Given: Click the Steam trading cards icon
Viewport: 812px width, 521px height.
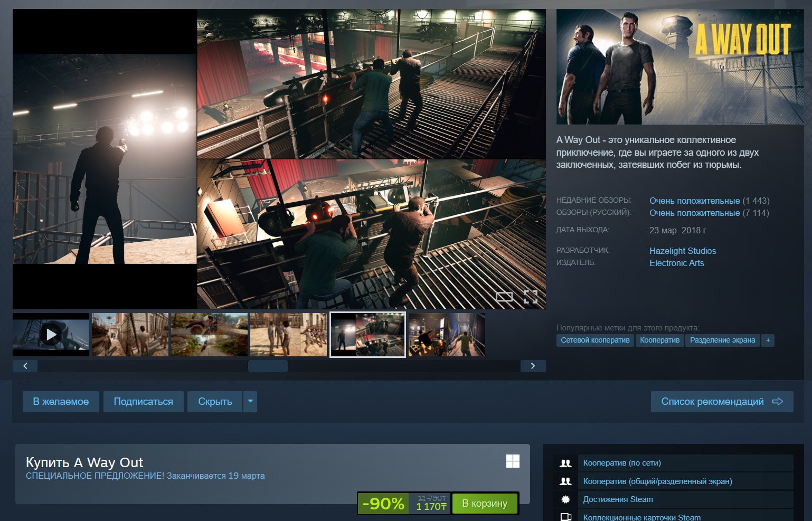Looking at the screenshot, I should (x=565, y=517).
